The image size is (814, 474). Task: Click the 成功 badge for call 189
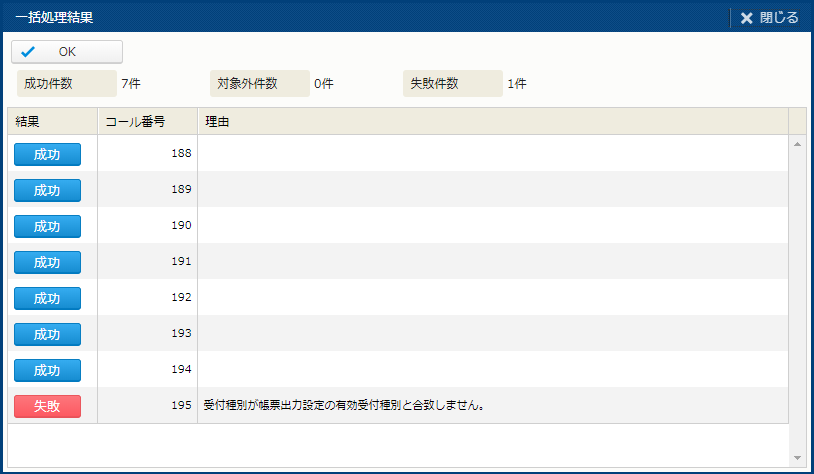47,190
